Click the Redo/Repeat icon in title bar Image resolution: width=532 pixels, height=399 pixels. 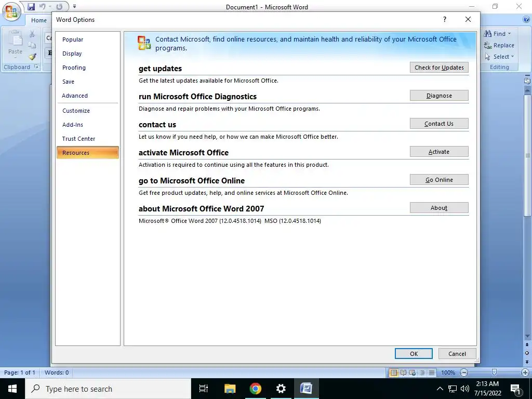pyautogui.click(x=59, y=6)
